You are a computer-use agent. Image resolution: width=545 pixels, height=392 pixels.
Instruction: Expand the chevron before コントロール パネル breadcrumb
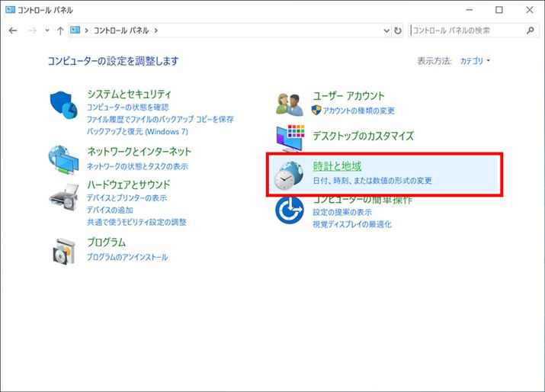pyautogui.click(x=87, y=31)
